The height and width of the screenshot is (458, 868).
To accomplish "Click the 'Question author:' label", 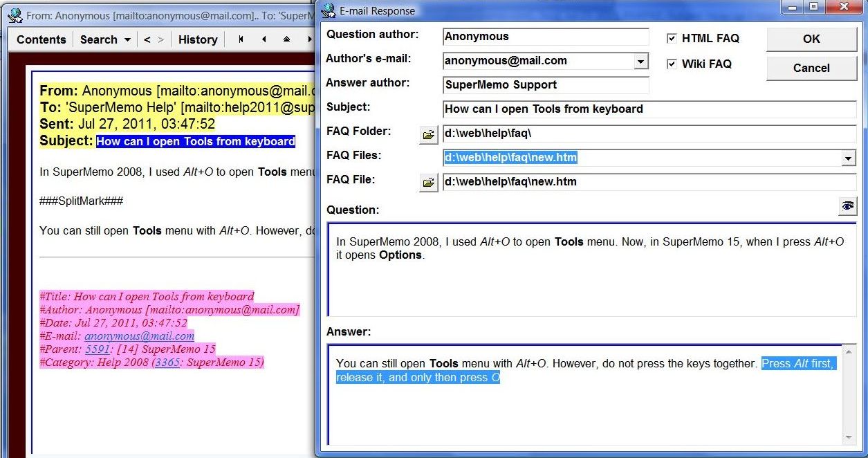I will [372, 34].
